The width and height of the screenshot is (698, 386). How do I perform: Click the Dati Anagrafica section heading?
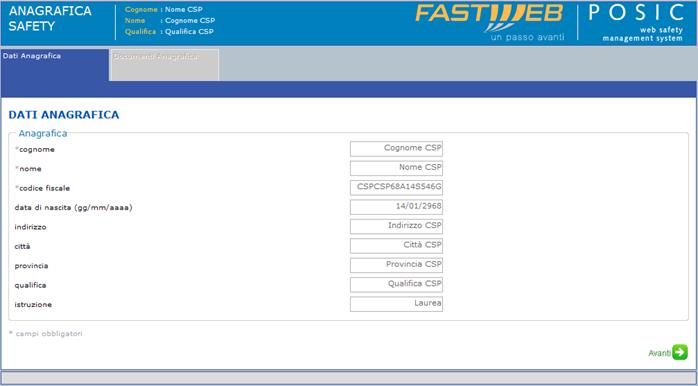click(64, 115)
